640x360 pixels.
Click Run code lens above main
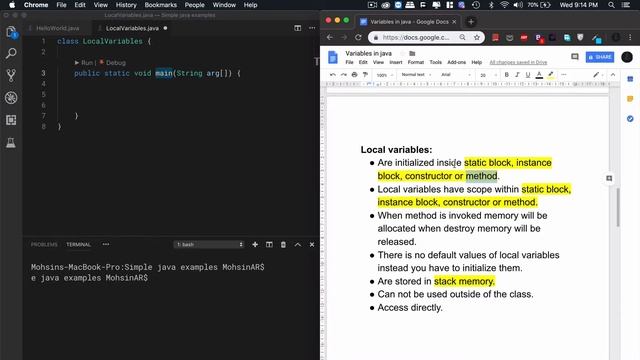coord(84,63)
